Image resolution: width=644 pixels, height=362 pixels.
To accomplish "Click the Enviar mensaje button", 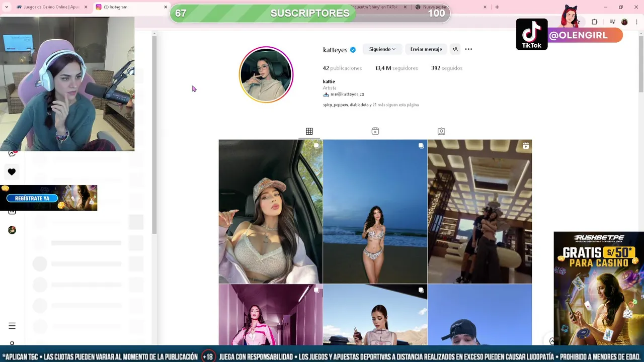I will (x=426, y=49).
